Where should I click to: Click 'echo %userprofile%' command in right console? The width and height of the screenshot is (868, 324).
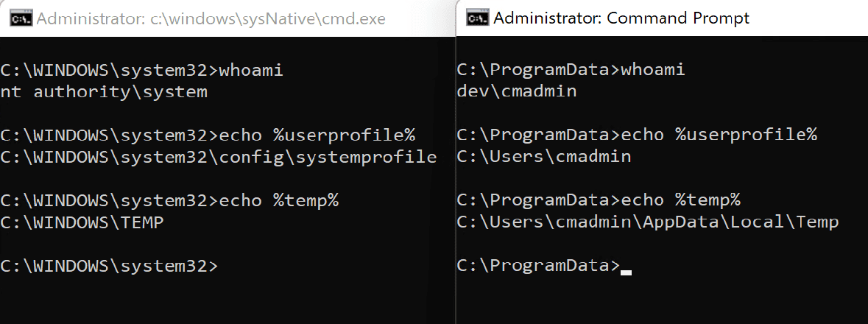[719, 135]
